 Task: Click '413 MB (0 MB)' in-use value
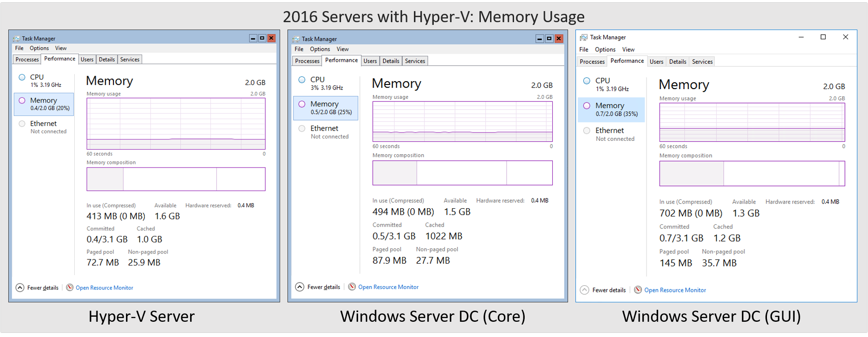(116, 216)
